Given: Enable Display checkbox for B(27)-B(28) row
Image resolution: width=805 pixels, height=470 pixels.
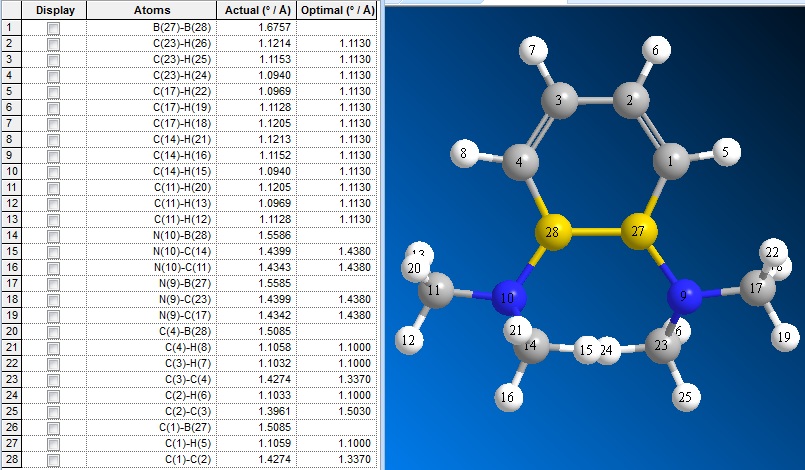Looking at the screenshot, I should (x=53, y=28).
